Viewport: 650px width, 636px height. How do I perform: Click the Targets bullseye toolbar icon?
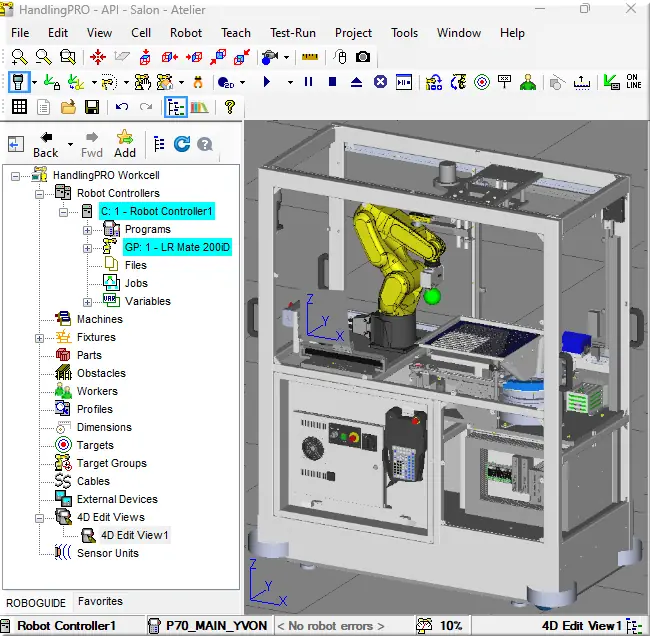[482, 82]
